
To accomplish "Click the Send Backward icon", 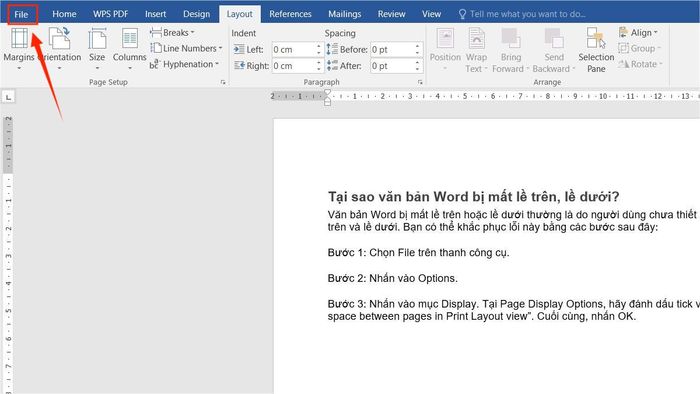I will (554, 39).
